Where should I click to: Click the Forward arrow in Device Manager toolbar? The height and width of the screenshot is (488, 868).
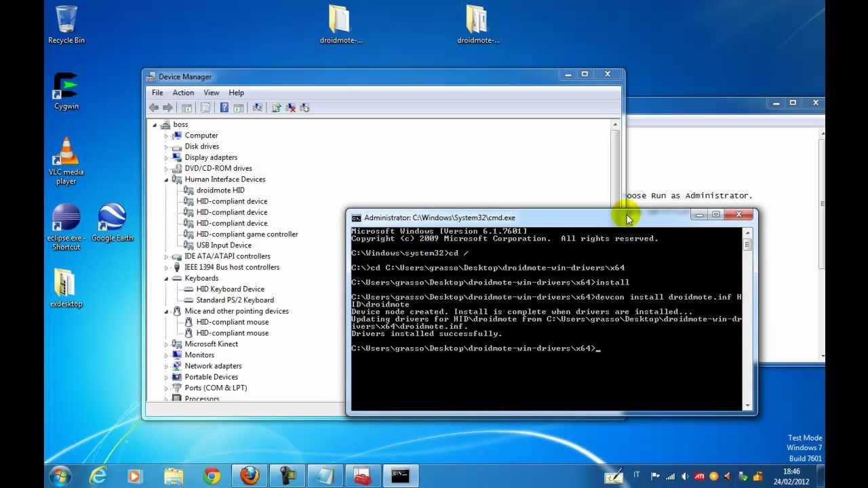pyautogui.click(x=168, y=108)
